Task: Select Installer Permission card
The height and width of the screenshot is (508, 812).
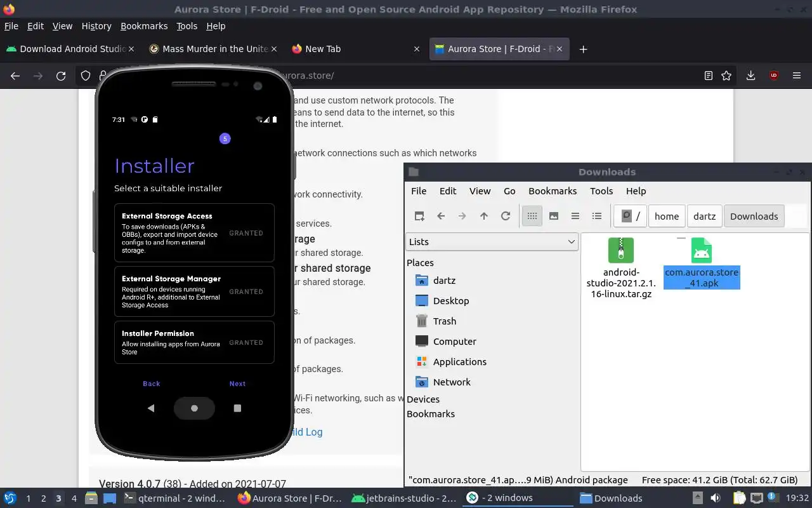Action: [194, 342]
